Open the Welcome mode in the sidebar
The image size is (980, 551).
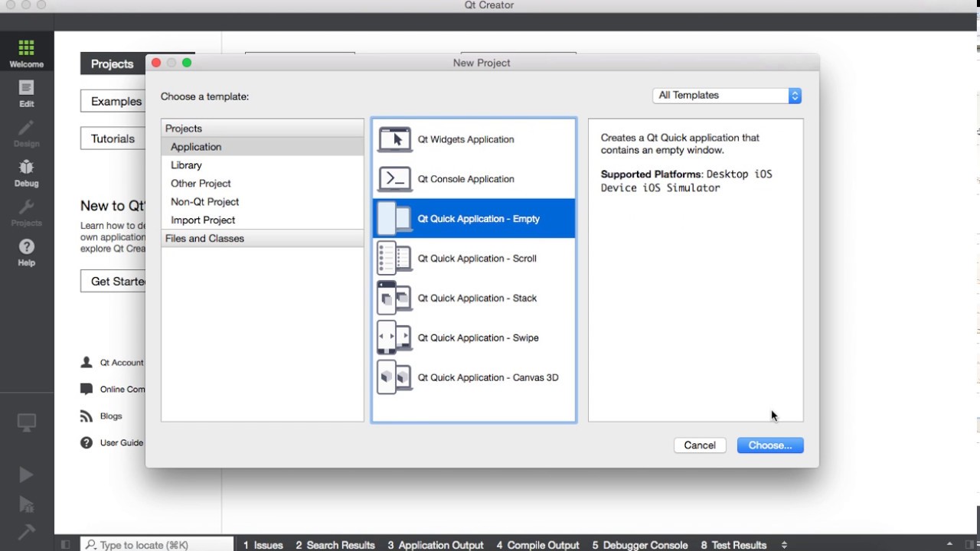tap(27, 54)
